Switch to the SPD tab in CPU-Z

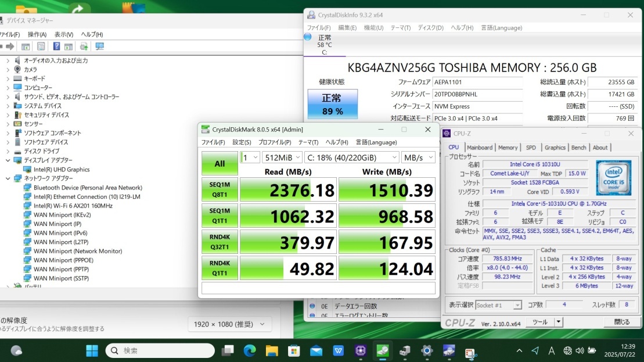pos(531,148)
